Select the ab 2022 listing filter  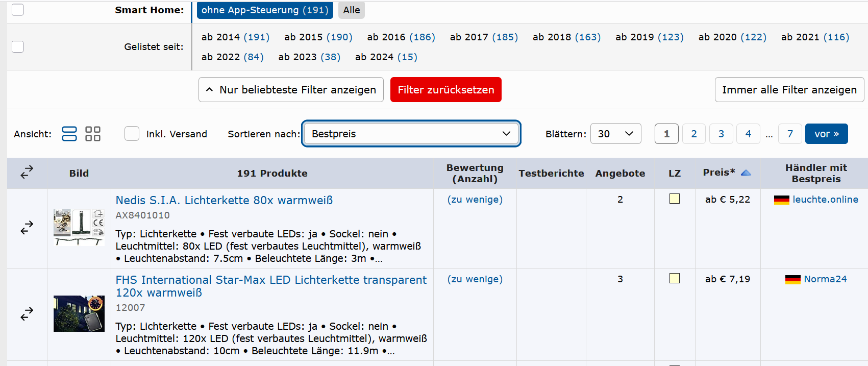coord(232,57)
